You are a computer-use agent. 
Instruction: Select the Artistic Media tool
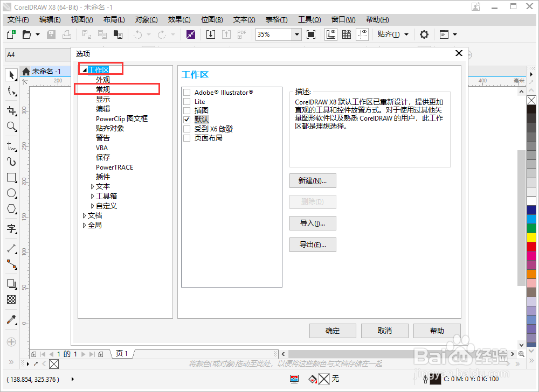11,162
